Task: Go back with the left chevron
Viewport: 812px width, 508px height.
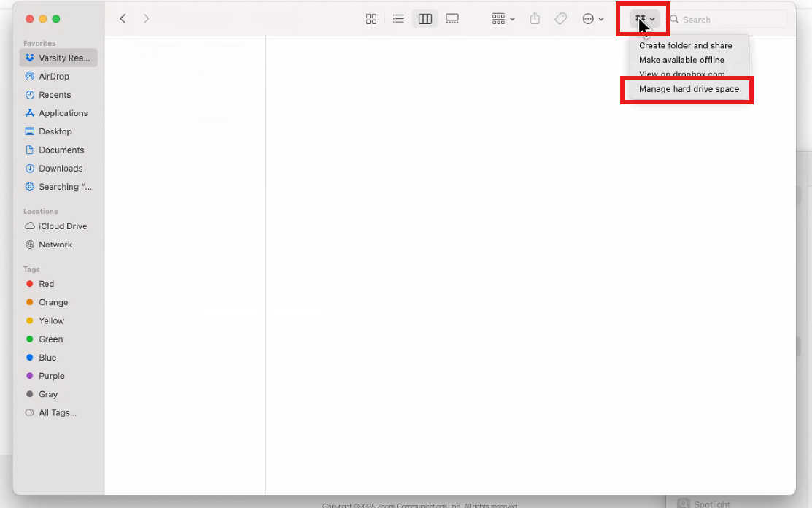Action: (x=123, y=19)
